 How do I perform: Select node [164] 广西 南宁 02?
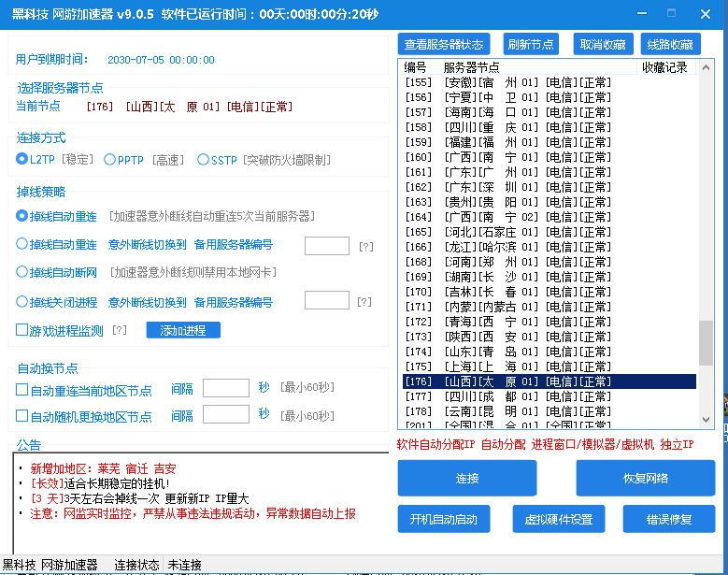[550, 217]
